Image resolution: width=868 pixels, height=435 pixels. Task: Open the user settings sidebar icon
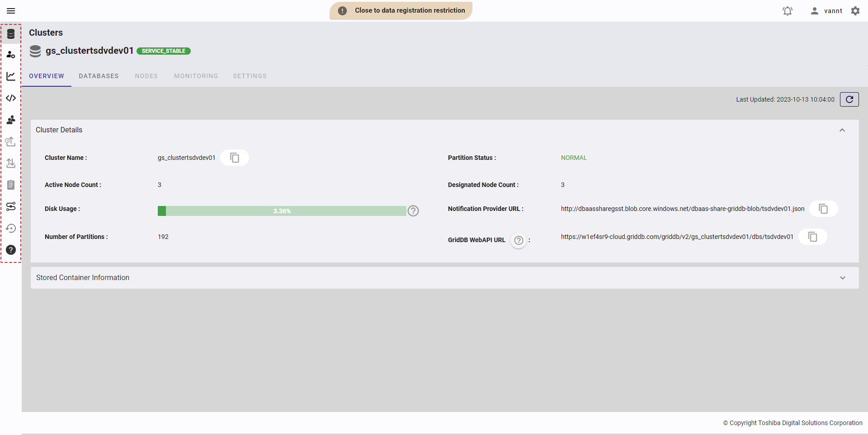[11, 55]
